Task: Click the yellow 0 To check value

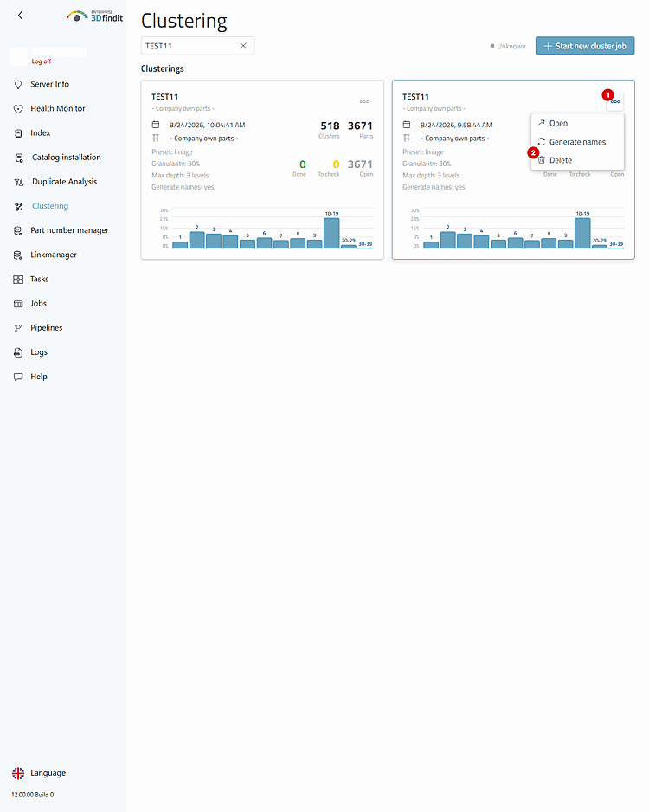Action: pos(336,164)
